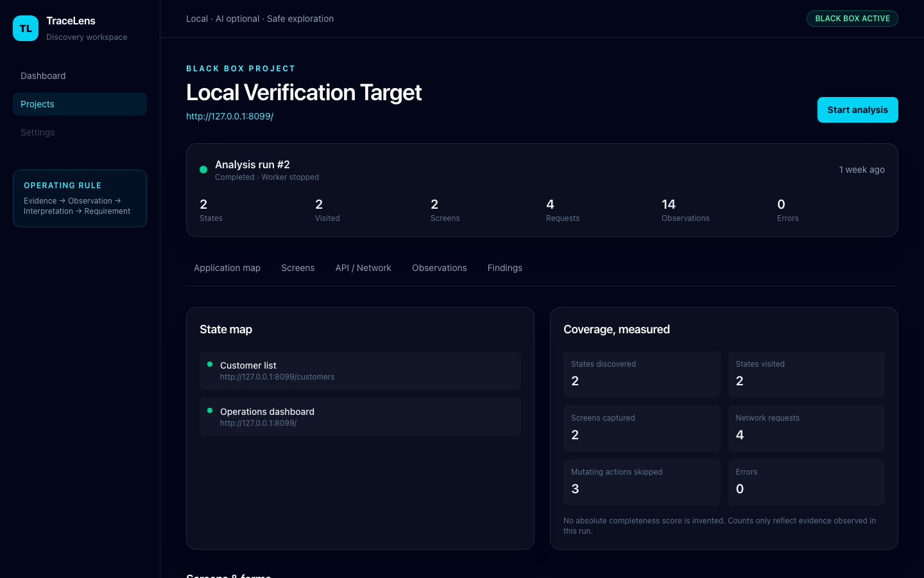The image size is (924, 578).
Task: Select Customer list in State map
Action: click(x=360, y=371)
